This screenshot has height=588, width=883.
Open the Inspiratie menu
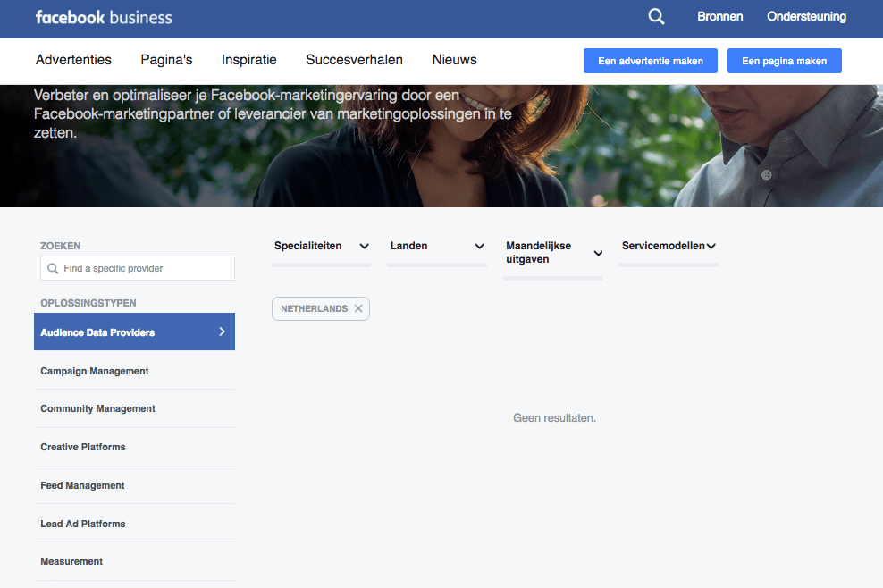[x=249, y=60]
